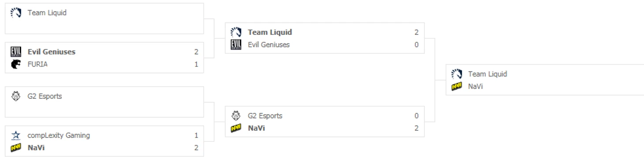Click Team Liquid logo in semifinal match
This screenshot has width=644, height=159.
(x=236, y=32)
